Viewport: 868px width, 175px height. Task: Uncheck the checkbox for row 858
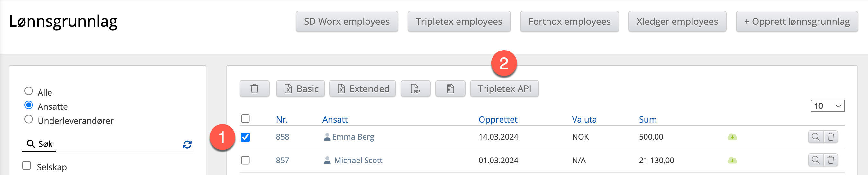(245, 137)
